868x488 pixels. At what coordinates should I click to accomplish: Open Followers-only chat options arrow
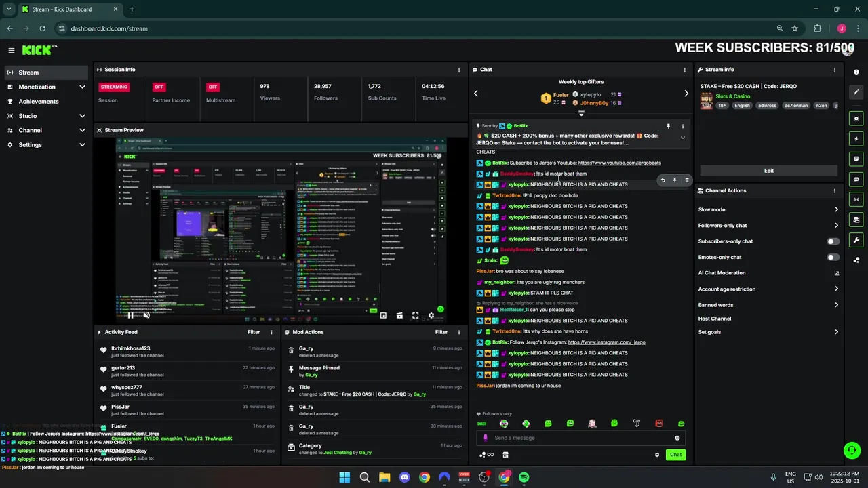click(x=836, y=226)
